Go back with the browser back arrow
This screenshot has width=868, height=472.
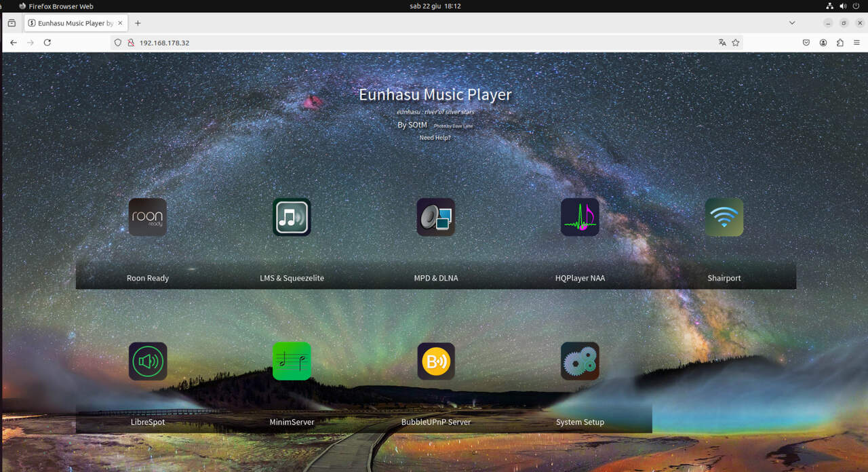tap(14, 42)
